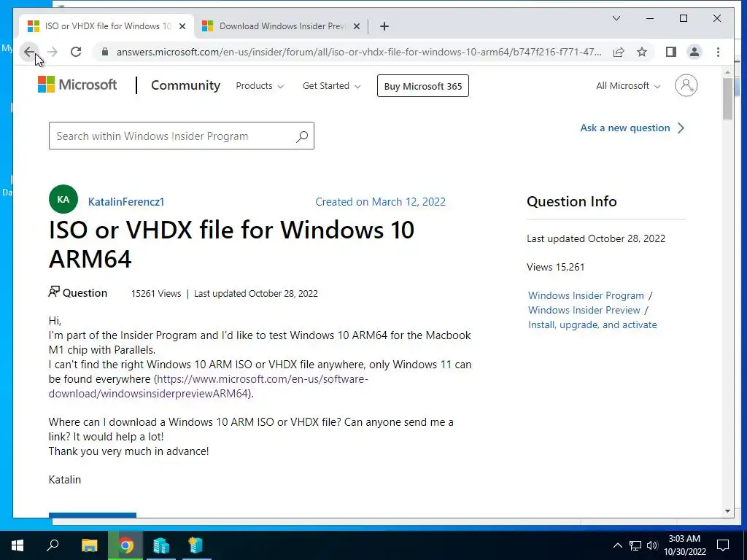Open Windows Insider Program category link

click(586, 295)
